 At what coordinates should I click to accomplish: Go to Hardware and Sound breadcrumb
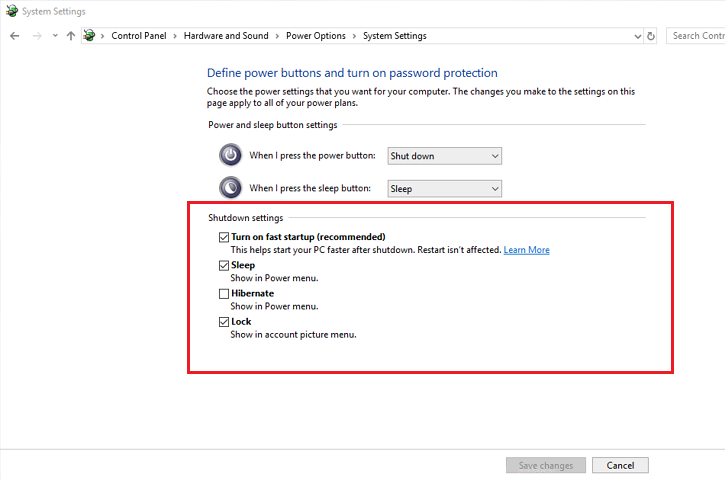226,36
